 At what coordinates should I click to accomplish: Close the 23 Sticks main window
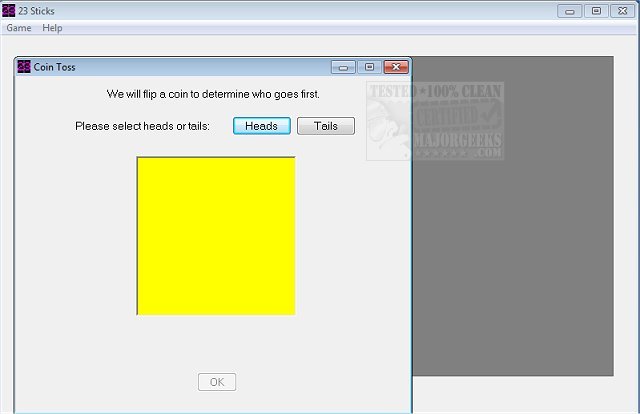pyautogui.click(x=622, y=11)
